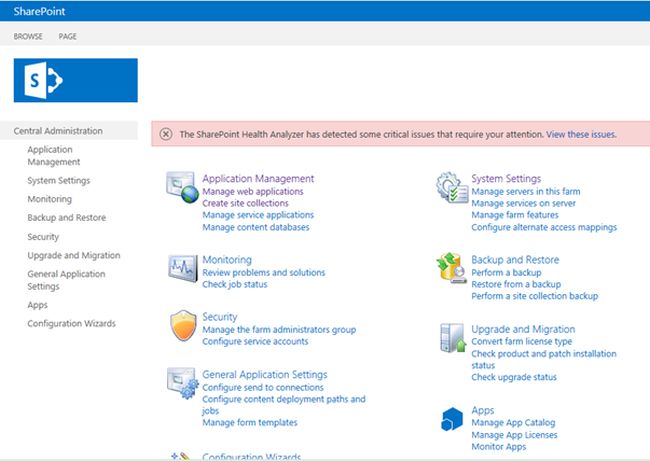Click Perform a backup link
The width and height of the screenshot is (650, 462).
(506, 272)
